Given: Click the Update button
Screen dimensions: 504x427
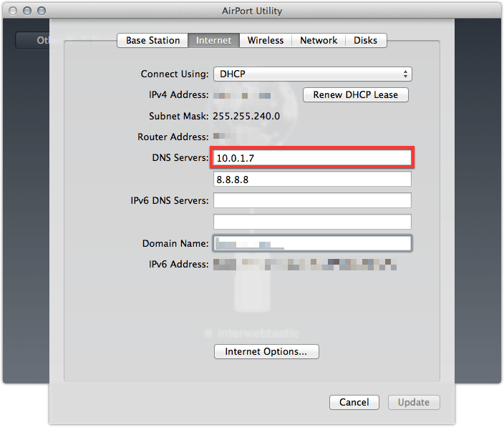Looking at the screenshot, I should coord(414,402).
